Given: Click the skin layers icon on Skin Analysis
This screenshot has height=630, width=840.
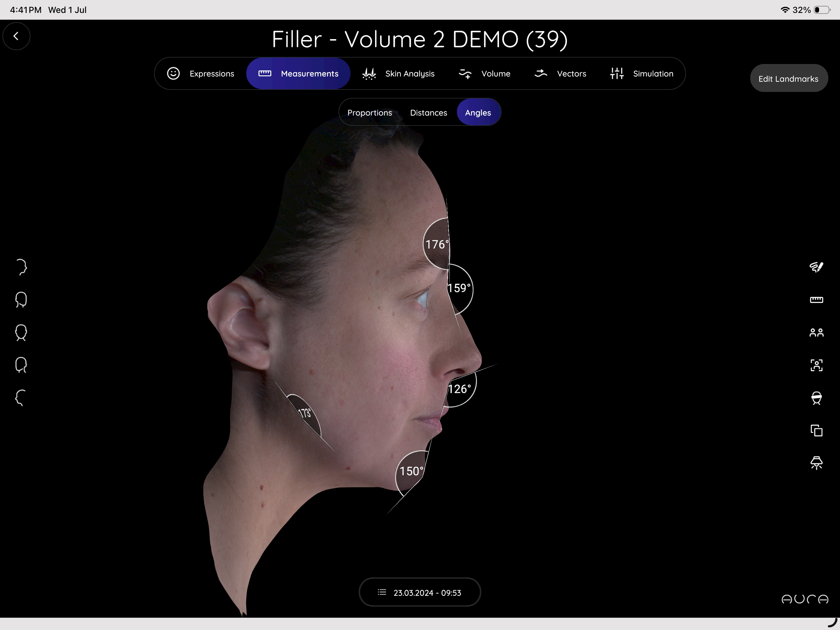Looking at the screenshot, I should [x=369, y=73].
